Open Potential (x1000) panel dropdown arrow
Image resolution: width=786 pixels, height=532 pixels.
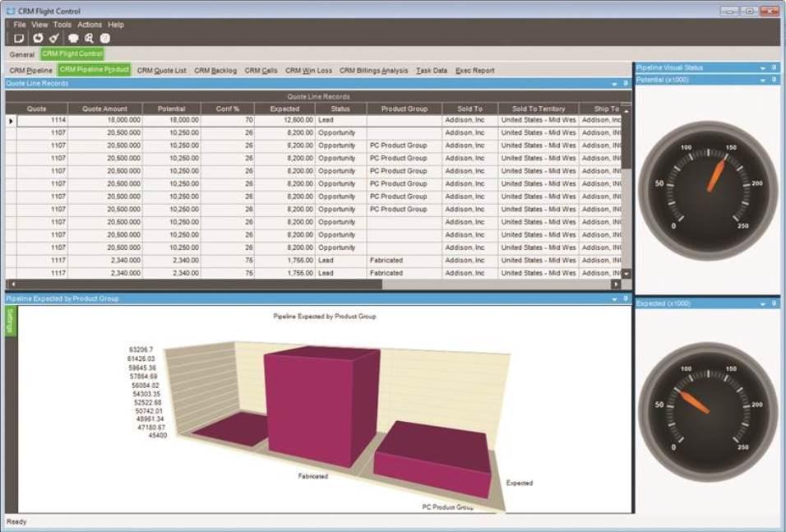(762, 80)
